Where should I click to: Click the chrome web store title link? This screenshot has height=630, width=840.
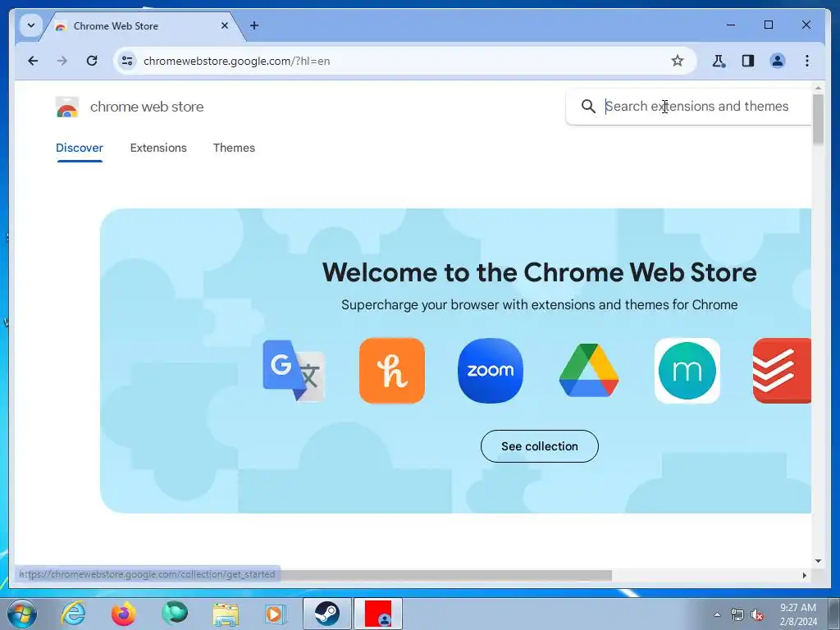click(x=147, y=107)
